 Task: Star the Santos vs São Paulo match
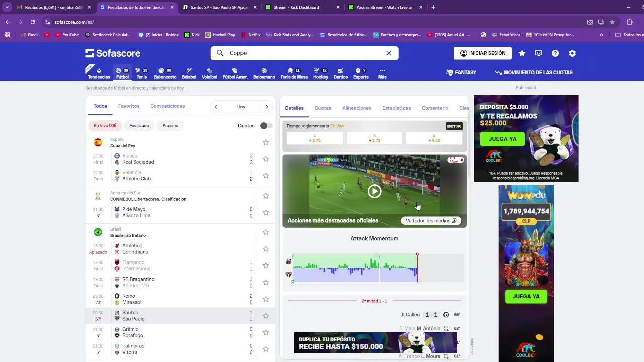click(x=266, y=316)
